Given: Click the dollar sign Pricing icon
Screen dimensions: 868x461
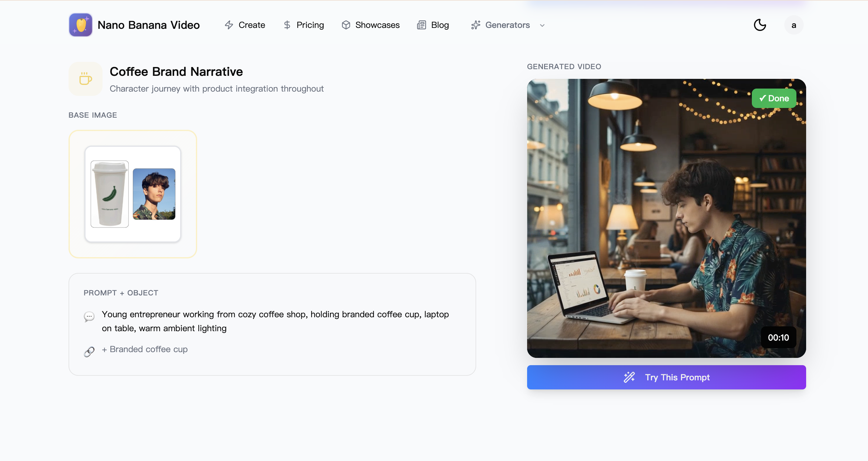Looking at the screenshot, I should (x=287, y=25).
